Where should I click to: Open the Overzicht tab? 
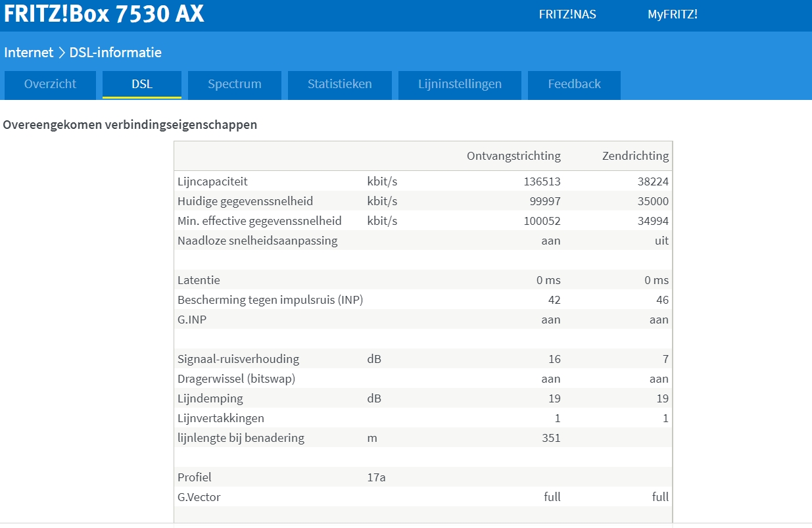tap(50, 84)
